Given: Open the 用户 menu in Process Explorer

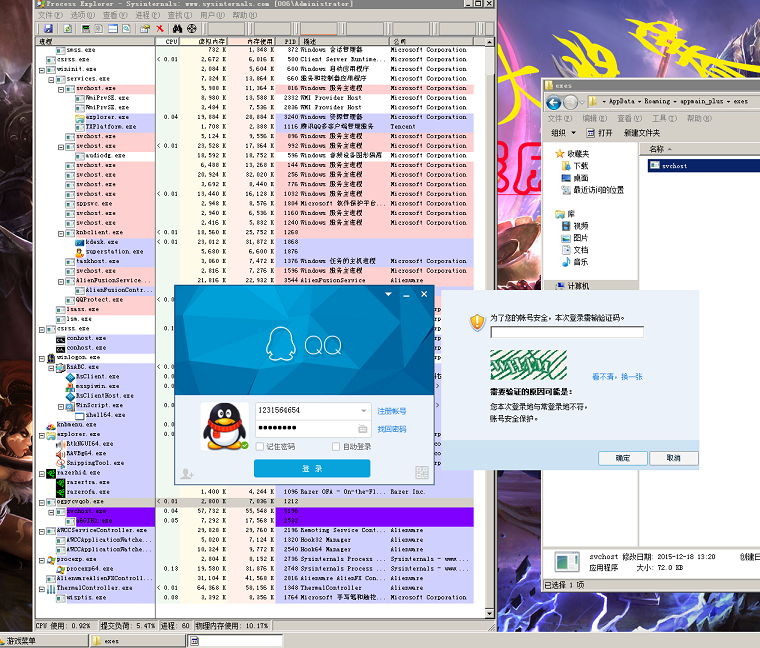Looking at the screenshot, I should (212, 15).
